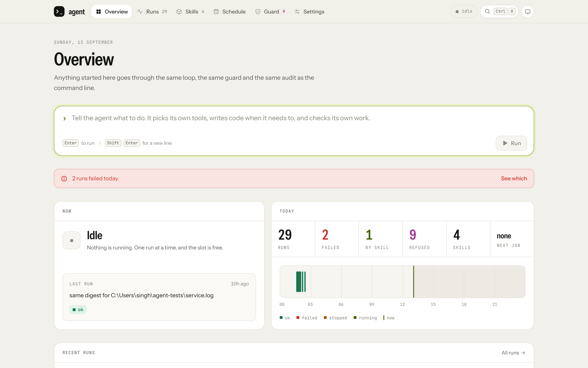Screen dimensions: 588x368
Task: Click the failed legend swatch
Action: tap(298, 318)
